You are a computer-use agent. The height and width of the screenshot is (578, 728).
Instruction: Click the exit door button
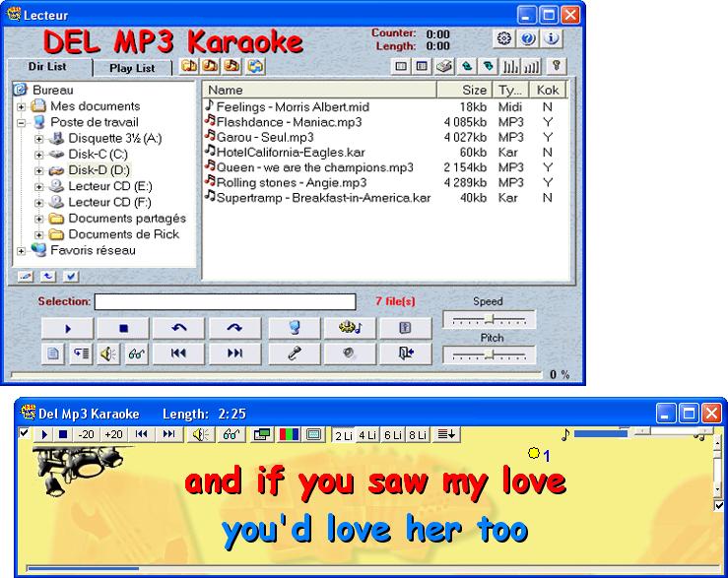[406, 353]
